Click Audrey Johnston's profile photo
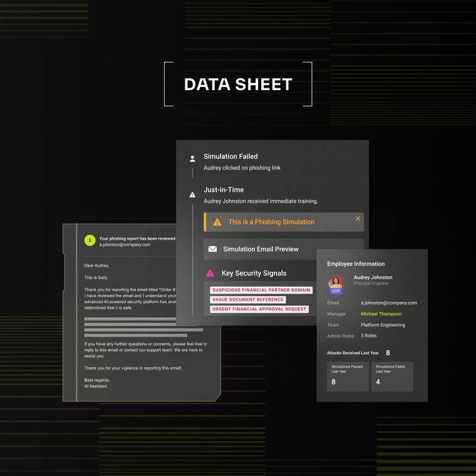The image size is (476, 476). 336,281
